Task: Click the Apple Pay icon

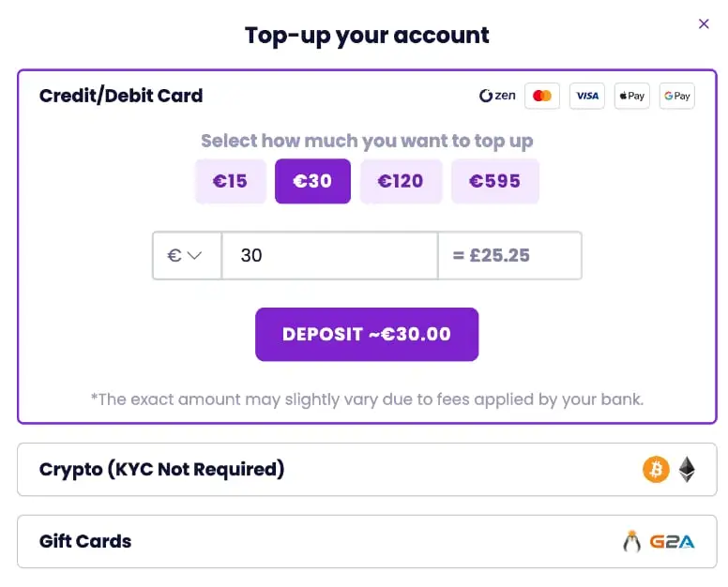Action: [632, 96]
